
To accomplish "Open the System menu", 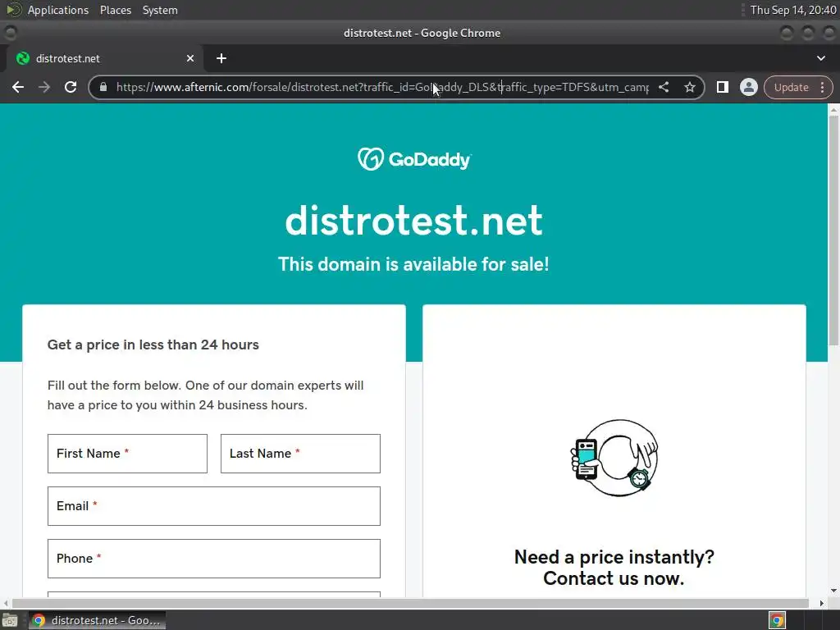I will (x=160, y=10).
